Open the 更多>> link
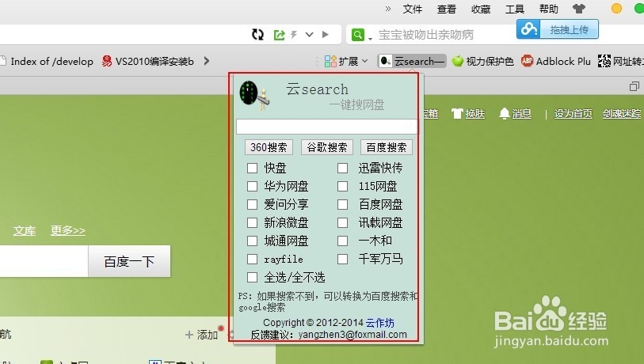This screenshot has height=364, width=644. (68, 230)
